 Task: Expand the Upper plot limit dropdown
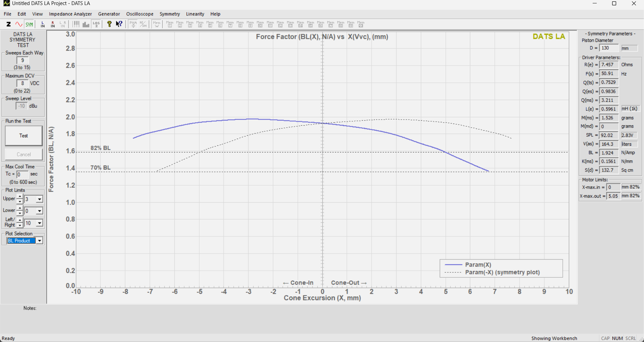(40, 199)
